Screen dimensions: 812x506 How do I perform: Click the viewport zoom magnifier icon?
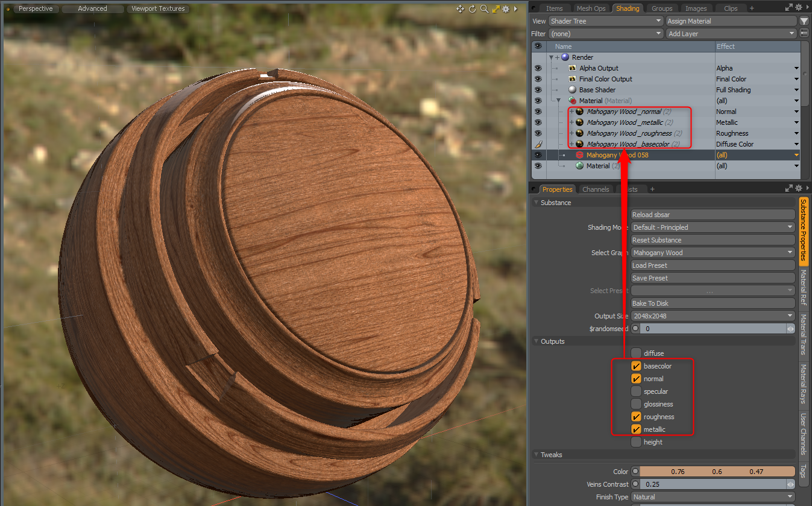pos(484,9)
